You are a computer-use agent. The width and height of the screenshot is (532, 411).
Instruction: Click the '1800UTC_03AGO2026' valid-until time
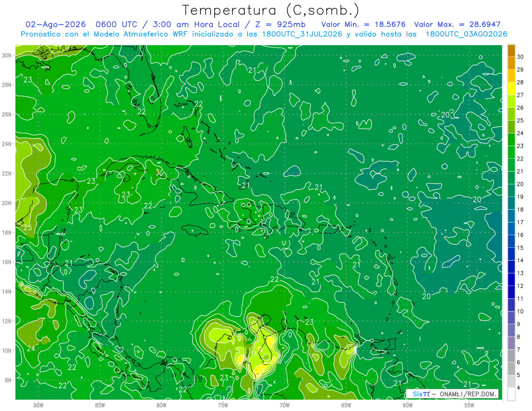466,34
